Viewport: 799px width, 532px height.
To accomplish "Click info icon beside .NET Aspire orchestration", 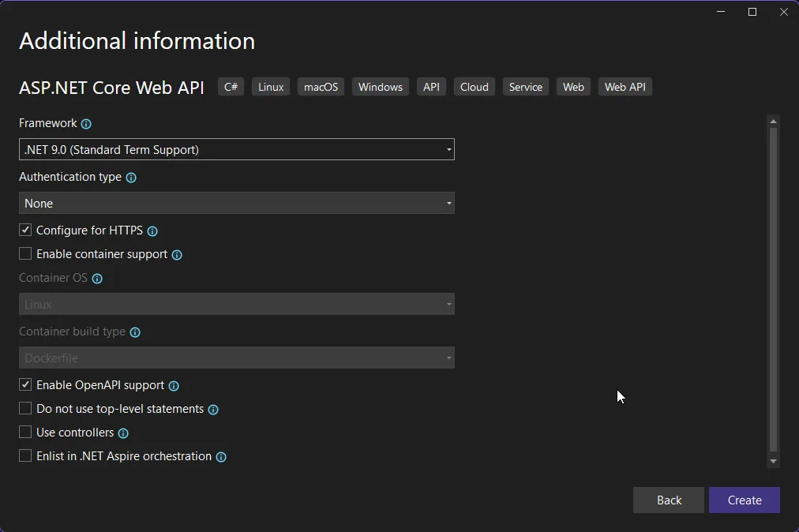I will 221,457.
